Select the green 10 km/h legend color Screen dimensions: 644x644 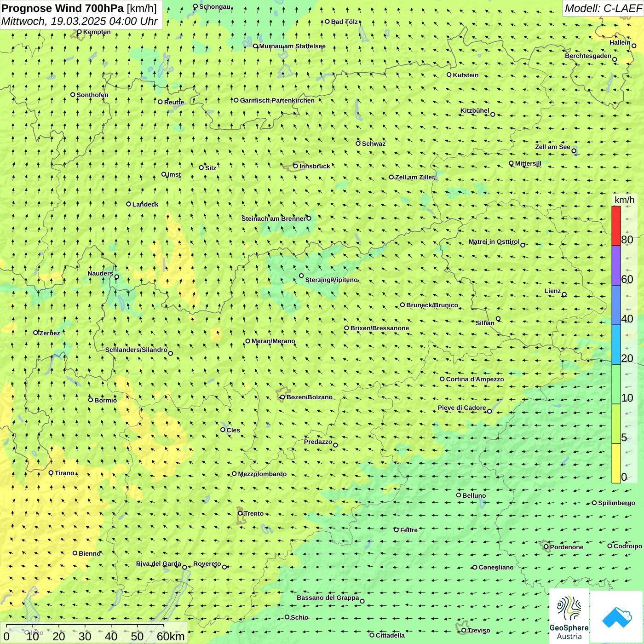pos(616,384)
